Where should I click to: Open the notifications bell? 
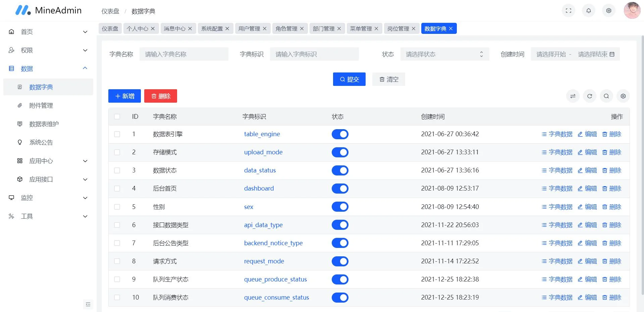pos(588,10)
